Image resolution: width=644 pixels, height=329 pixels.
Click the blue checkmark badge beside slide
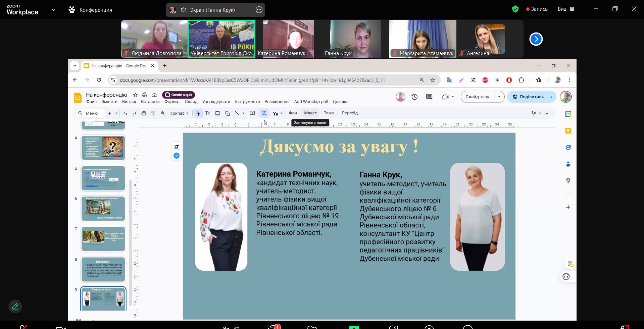pyautogui.click(x=177, y=156)
